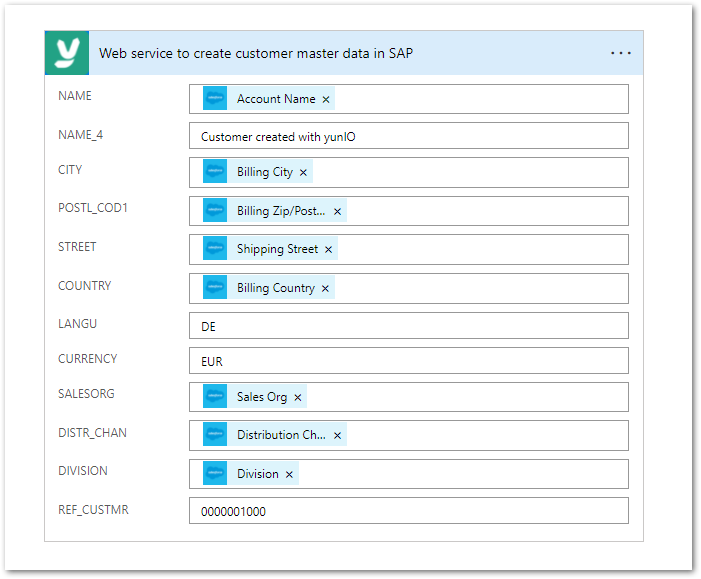Click the Salesforce icon beside Account Name
The width and height of the screenshot is (701, 579).
coord(215,98)
